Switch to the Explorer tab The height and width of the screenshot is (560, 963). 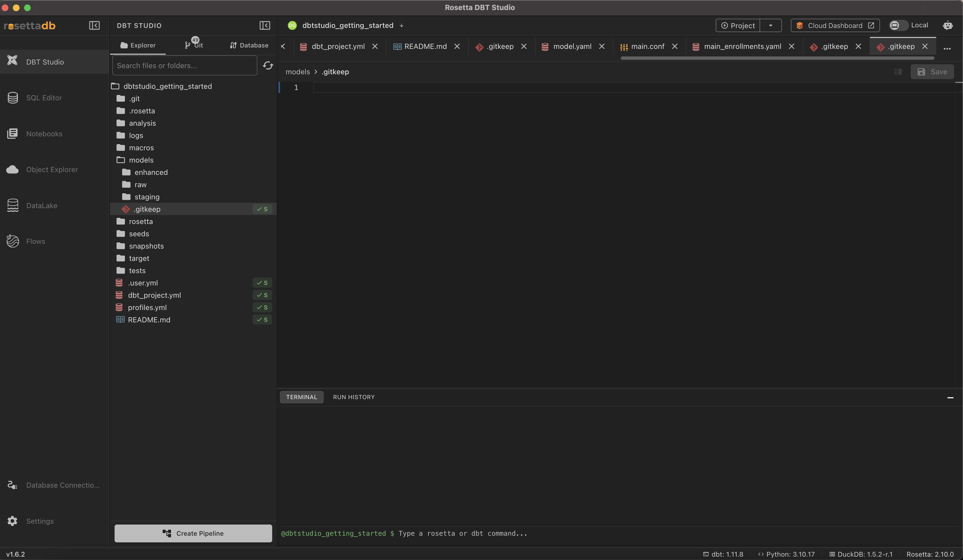click(138, 46)
